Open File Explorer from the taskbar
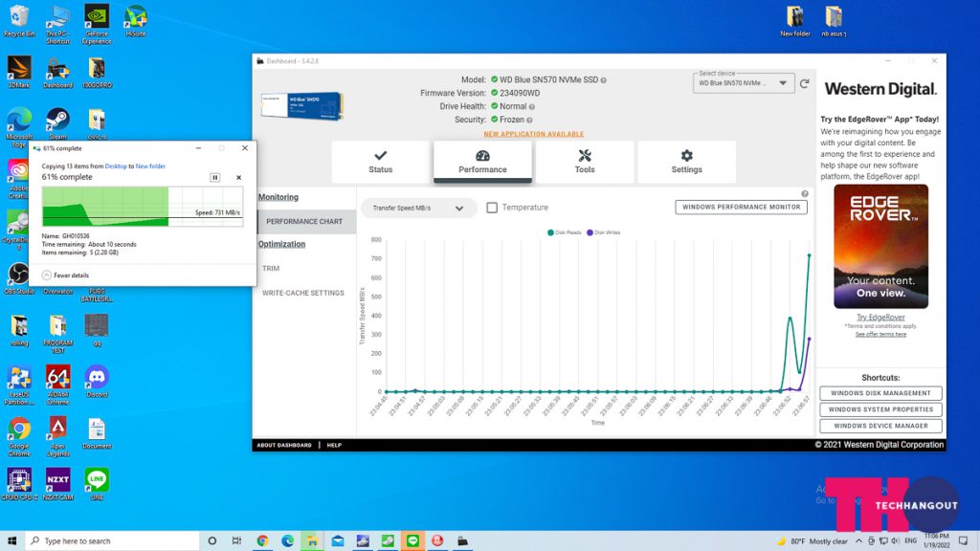 312,541
